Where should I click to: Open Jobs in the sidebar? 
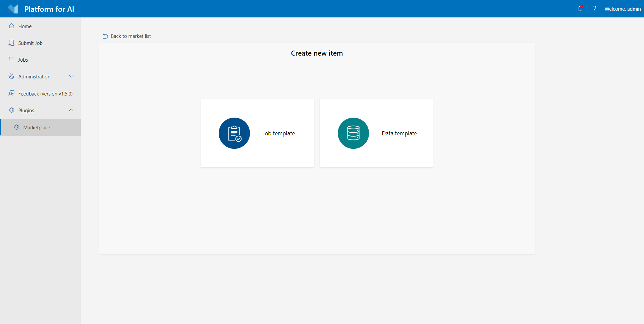tap(40, 60)
